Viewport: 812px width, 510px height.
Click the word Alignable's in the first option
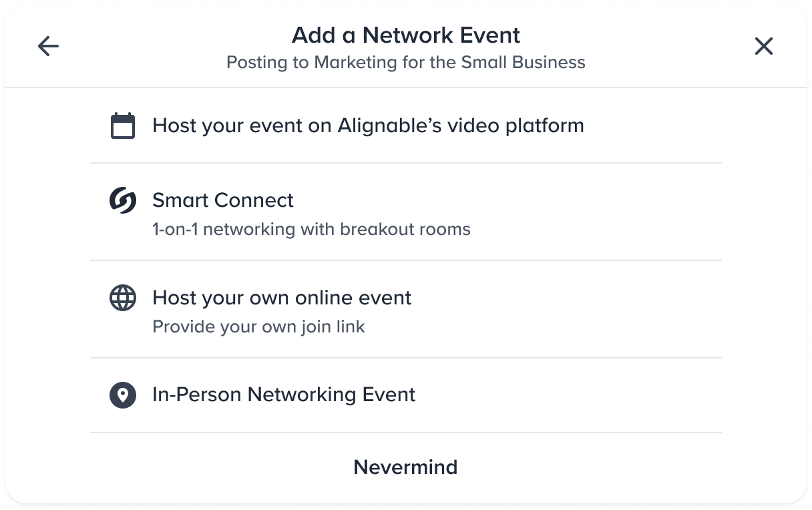[390, 125]
